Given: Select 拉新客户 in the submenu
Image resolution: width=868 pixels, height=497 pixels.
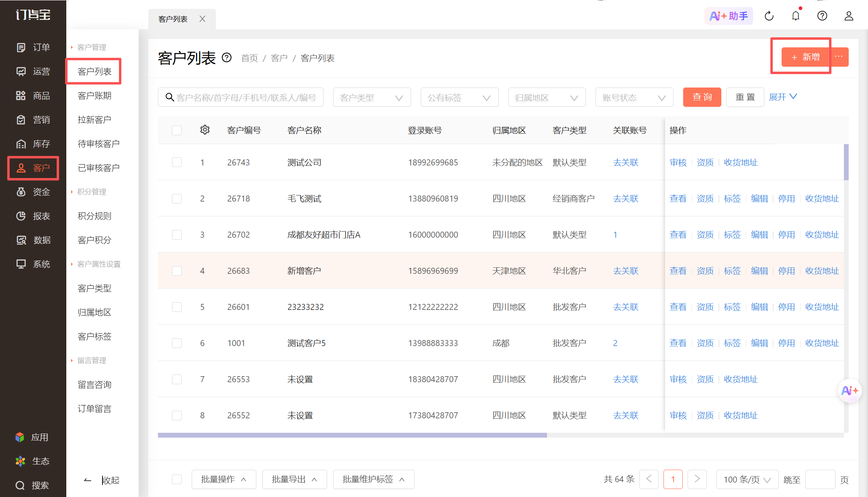Looking at the screenshot, I should point(94,120).
